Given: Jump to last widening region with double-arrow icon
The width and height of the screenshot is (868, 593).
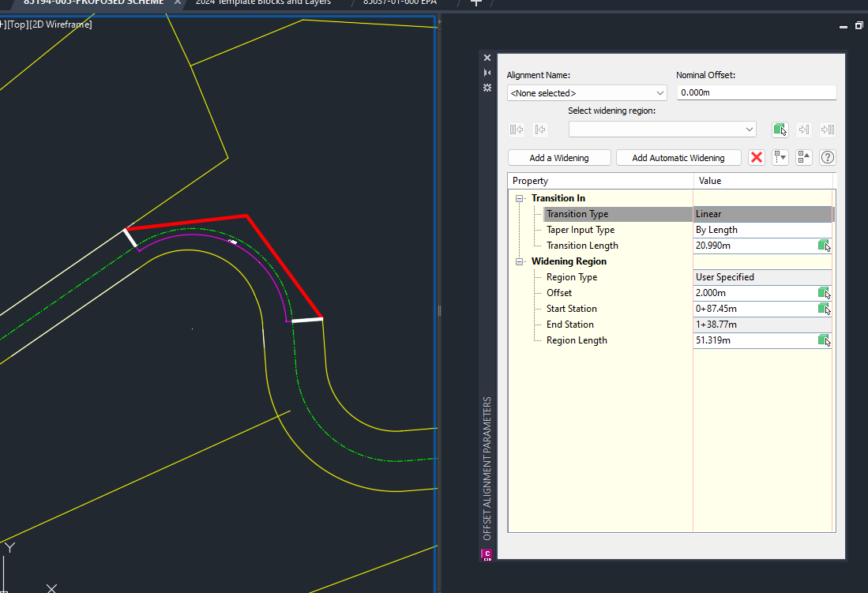Looking at the screenshot, I should [828, 129].
